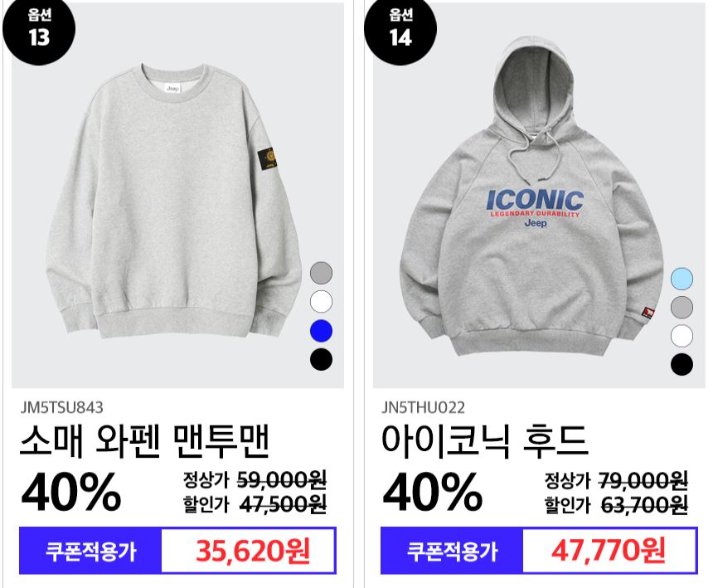The width and height of the screenshot is (713, 588).
Task: Click 쿠폰적용가 label under sweatshirt
Action: click(90, 551)
